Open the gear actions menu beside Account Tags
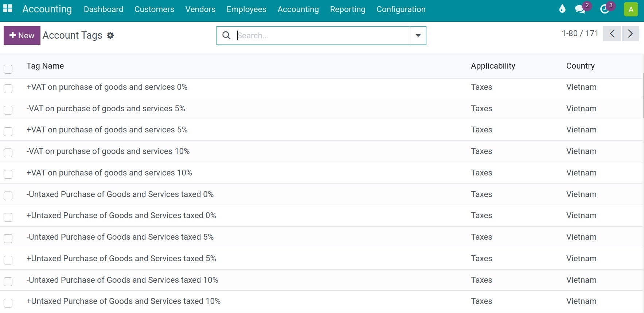 tap(110, 35)
